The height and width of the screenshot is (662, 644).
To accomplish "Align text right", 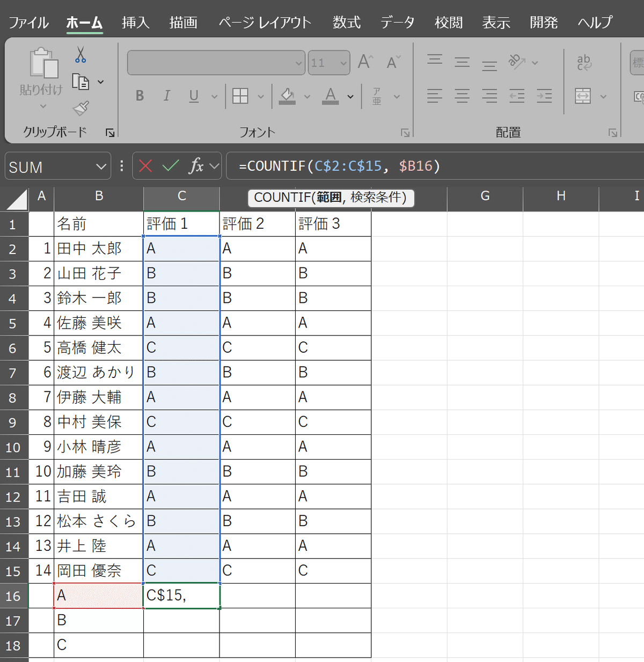I will point(489,96).
